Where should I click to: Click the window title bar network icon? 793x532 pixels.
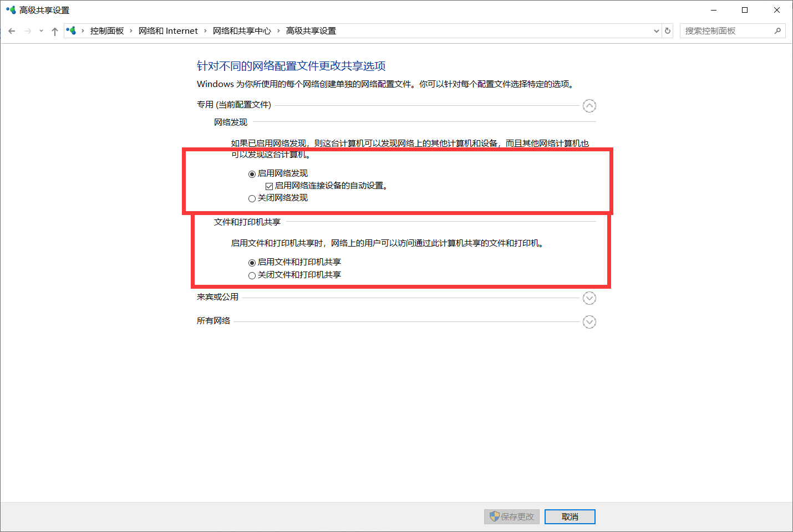[x=11, y=10]
